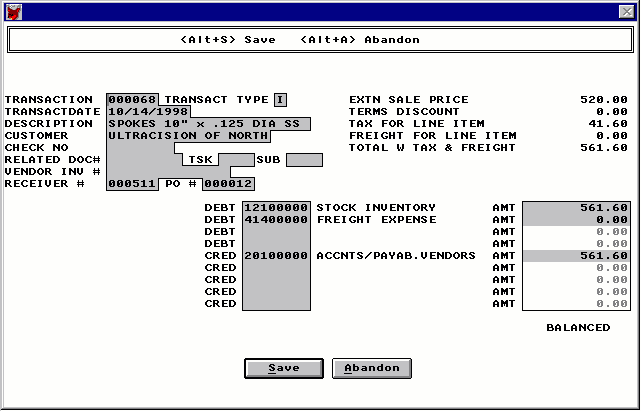The image size is (641, 411).
Task: Click the Customer field ULTRACISION OF NORTH
Action: [x=188, y=136]
